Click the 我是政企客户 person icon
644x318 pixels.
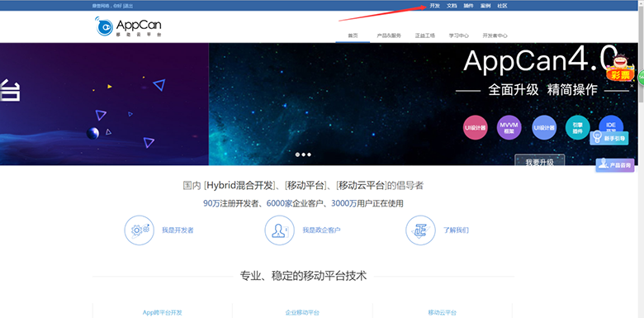coord(280,230)
